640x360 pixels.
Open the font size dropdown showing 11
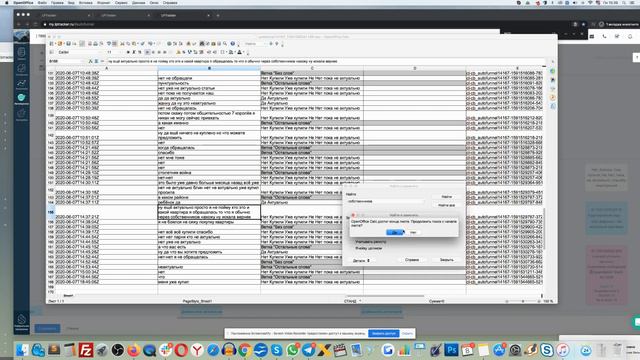(114, 52)
